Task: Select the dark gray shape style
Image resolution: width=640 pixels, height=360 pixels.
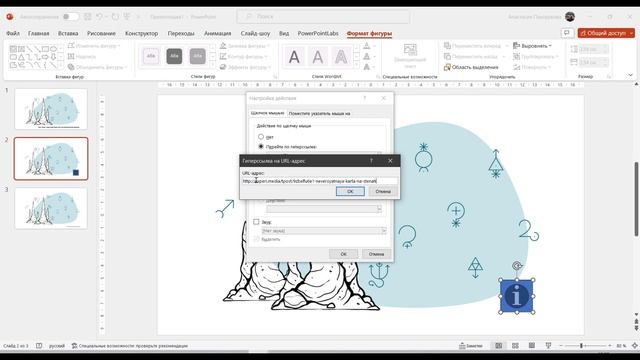Action: pos(174,56)
